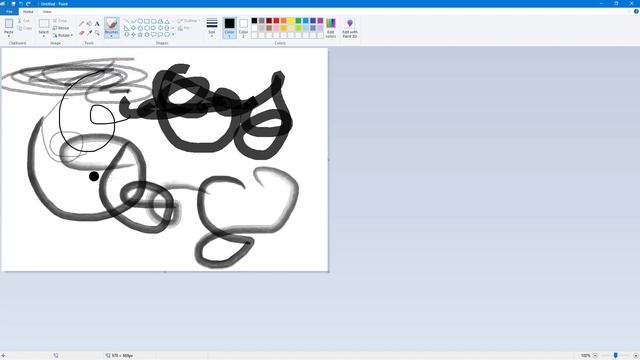Click the Redo arrow in title bar
This screenshot has height=360, width=640.
[28, 4]
